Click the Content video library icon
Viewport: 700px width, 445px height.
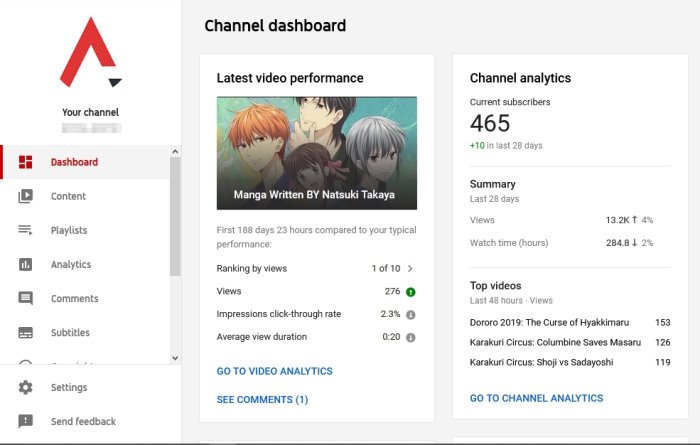25,196
